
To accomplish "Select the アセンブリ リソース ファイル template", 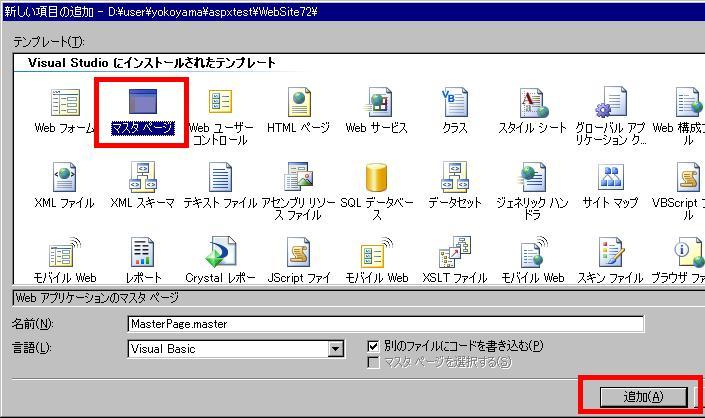I will [x=299, y=192].
